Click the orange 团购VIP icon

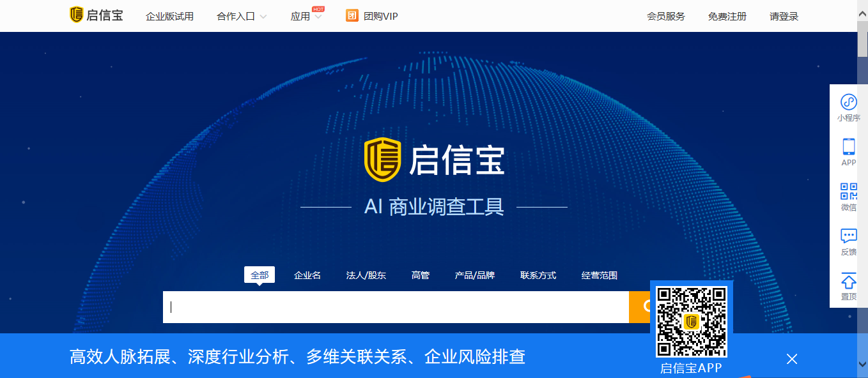click(x=352, y=16)
